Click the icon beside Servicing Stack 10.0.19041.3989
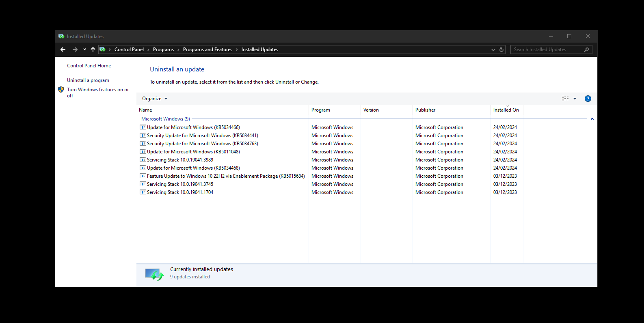The image size is (644, 323). (143, 160)
